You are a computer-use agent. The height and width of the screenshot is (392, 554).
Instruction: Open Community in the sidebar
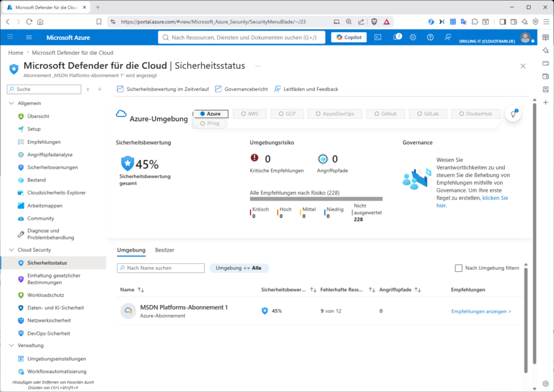pyautogui.click(x=41, y=218)
